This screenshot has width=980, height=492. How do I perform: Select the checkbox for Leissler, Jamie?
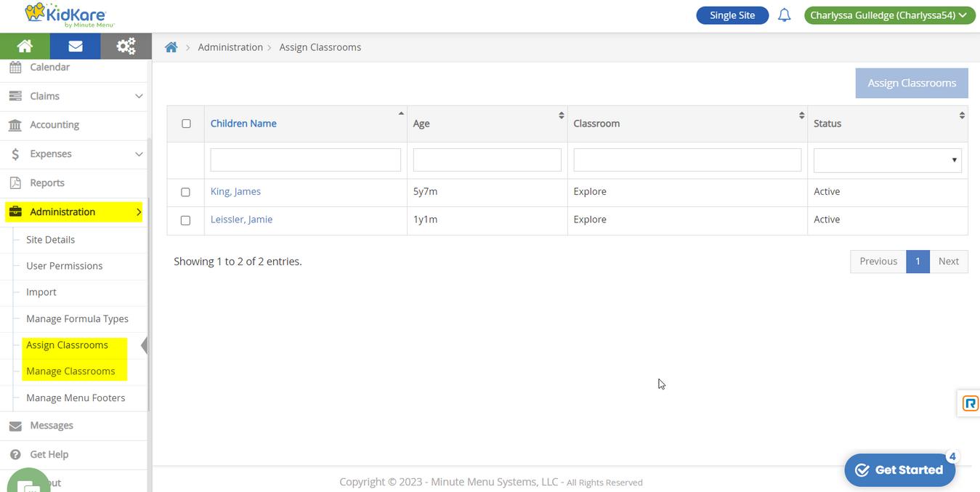point(185,220)
